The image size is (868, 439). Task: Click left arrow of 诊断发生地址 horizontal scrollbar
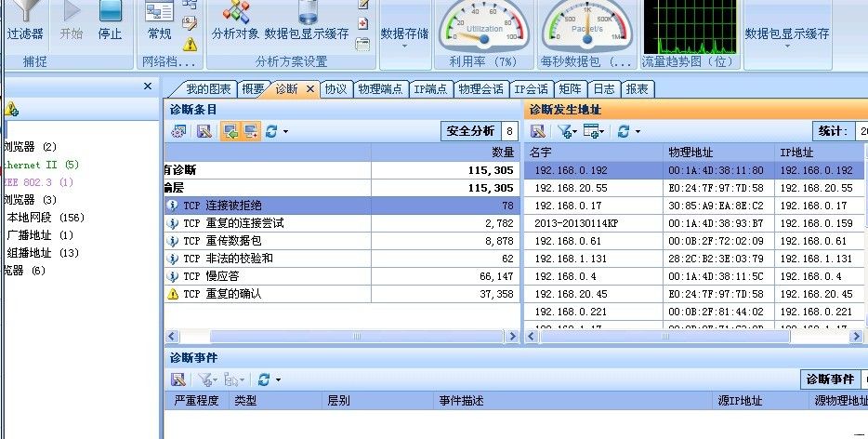[532, 336]
